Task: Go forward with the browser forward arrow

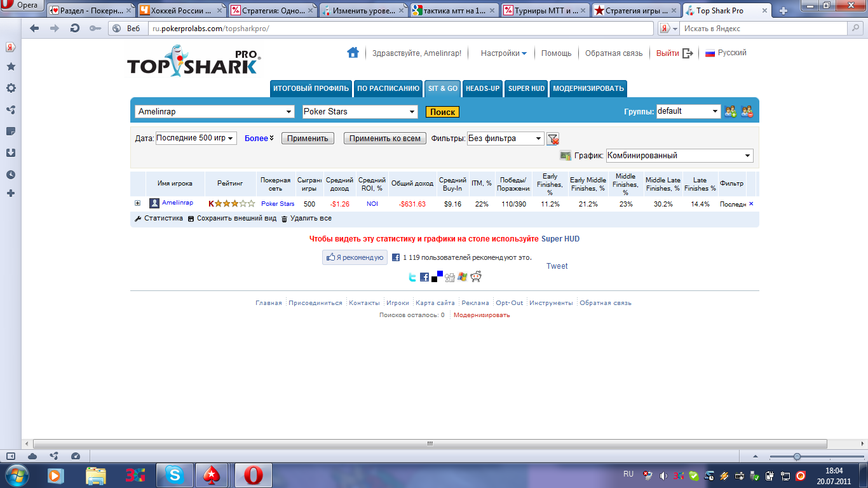Action: [55, 28]
